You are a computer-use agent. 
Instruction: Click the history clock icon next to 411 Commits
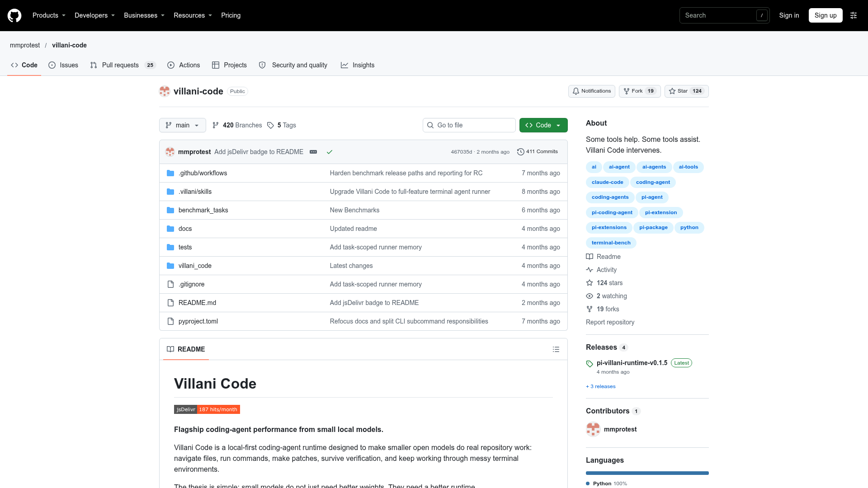521,152
